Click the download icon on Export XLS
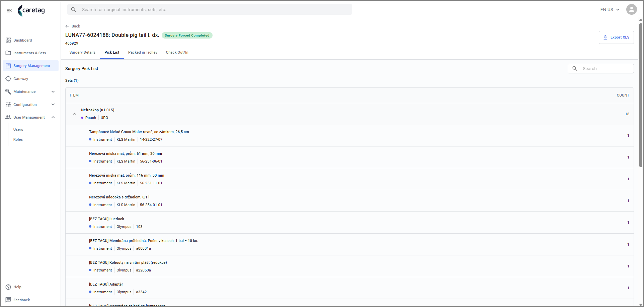 tap(605, 37)
